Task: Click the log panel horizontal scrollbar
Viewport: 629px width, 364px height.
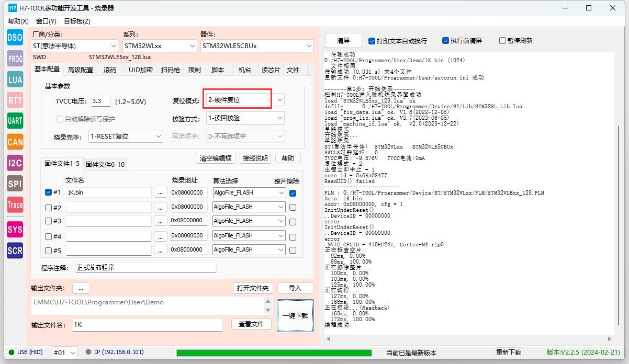Action: click(x=469, y=339)
